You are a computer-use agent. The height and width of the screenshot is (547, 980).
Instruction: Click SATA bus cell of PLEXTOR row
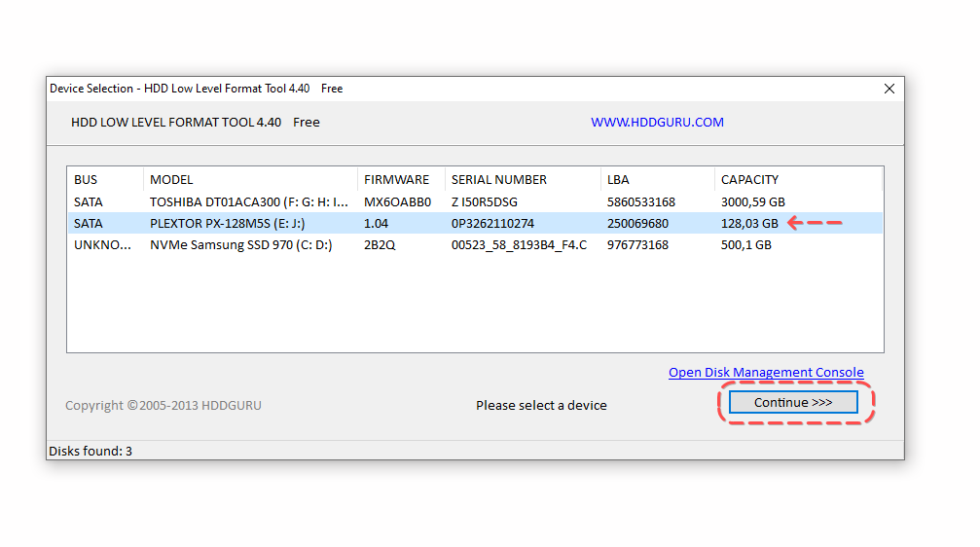[89, 223]
